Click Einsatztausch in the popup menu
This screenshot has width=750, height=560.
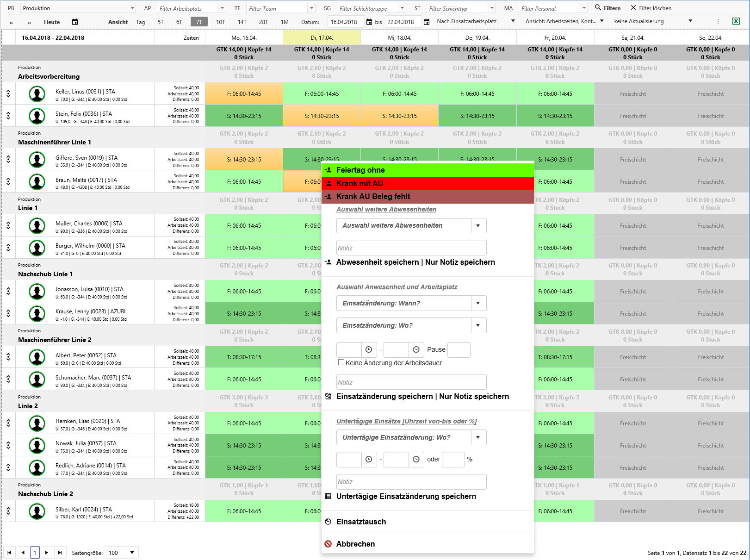pos(361,522)
